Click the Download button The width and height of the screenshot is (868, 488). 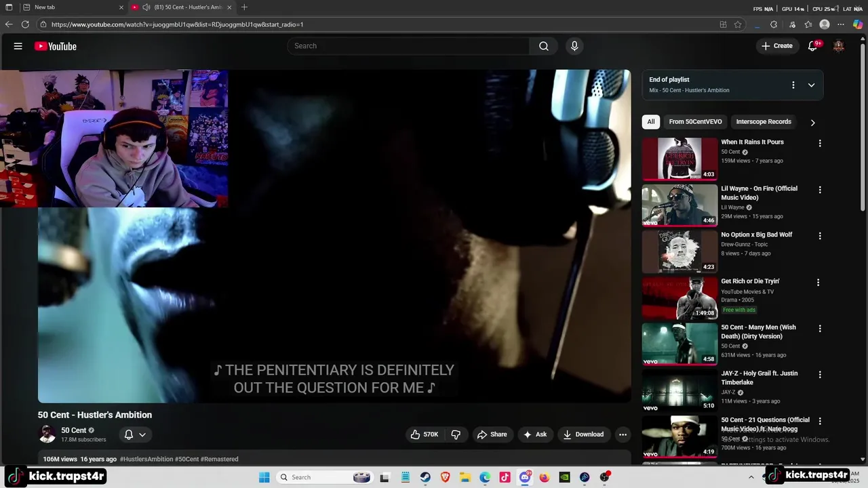pos(583,434)
